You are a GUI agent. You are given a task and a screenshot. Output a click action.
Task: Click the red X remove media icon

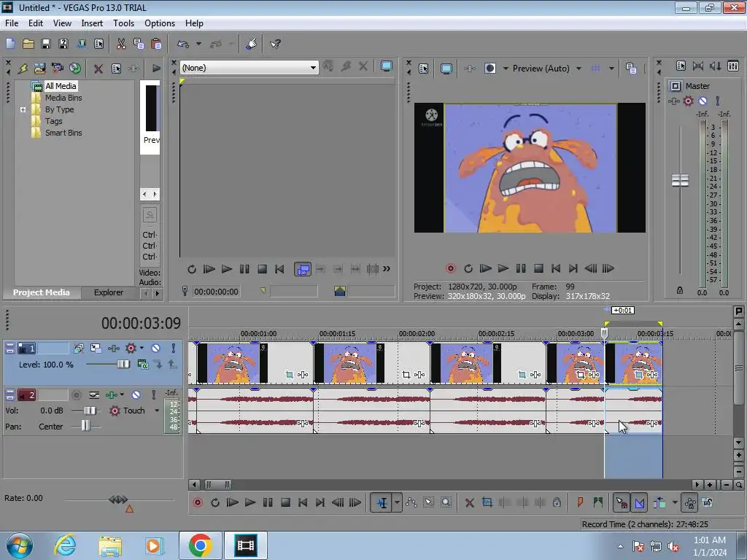tap(98, 69)
